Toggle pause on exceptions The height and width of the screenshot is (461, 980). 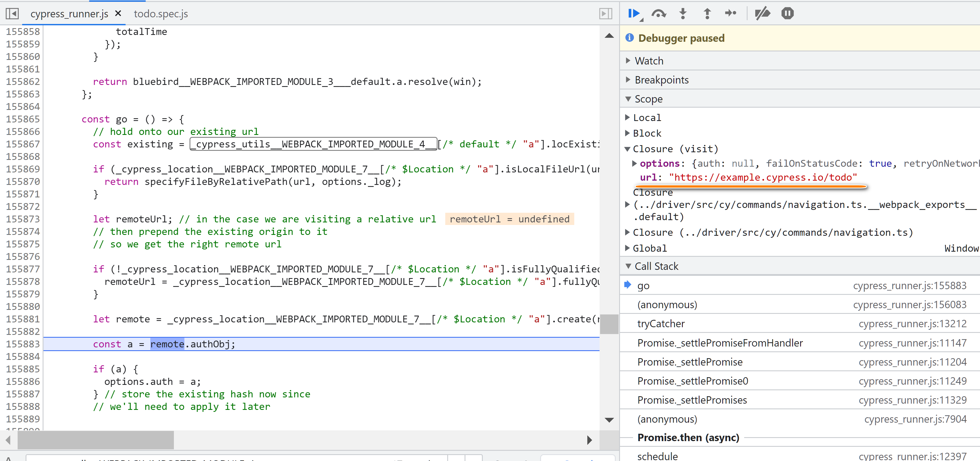787,14
